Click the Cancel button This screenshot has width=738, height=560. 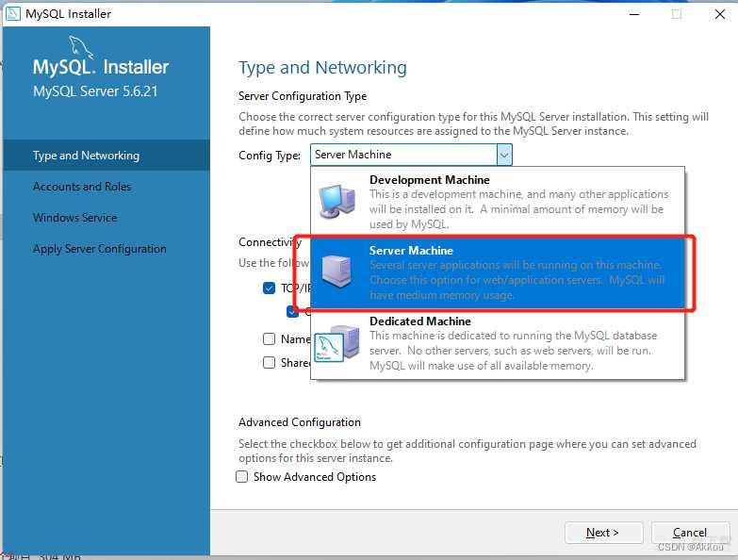(x=690, y=533)
